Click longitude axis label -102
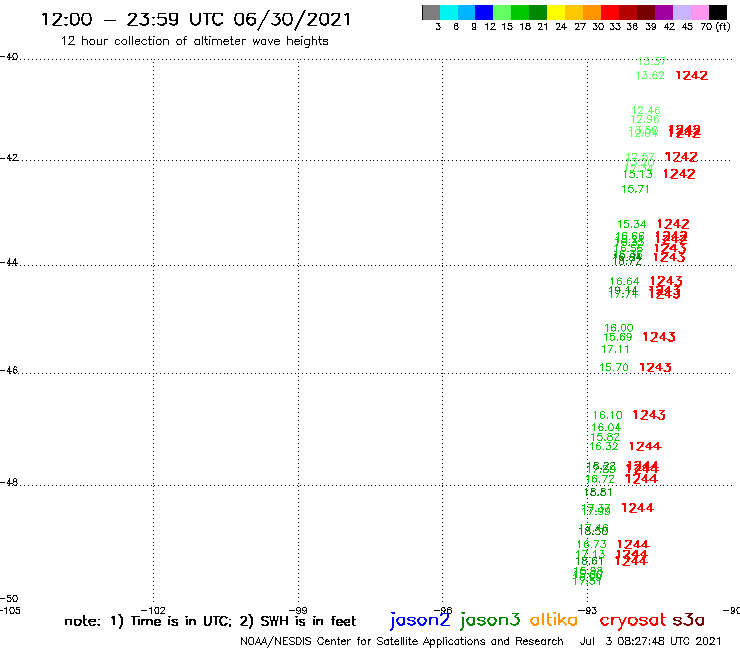740x650 pixels. [x=154, y=611]
